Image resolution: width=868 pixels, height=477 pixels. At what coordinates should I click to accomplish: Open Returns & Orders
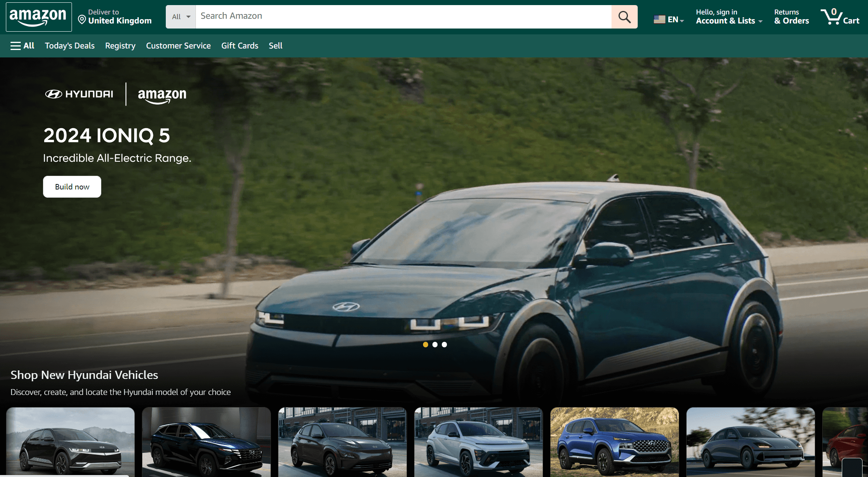pyautogui.click(x=791, y=17)
